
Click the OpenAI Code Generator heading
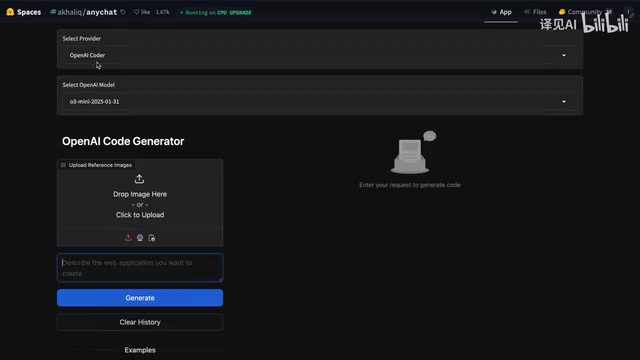click(123, 141)
